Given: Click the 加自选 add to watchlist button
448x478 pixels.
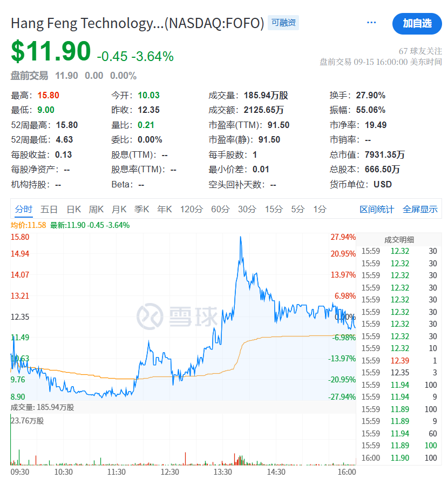Looking at the screenshot, I should (417, 23).
